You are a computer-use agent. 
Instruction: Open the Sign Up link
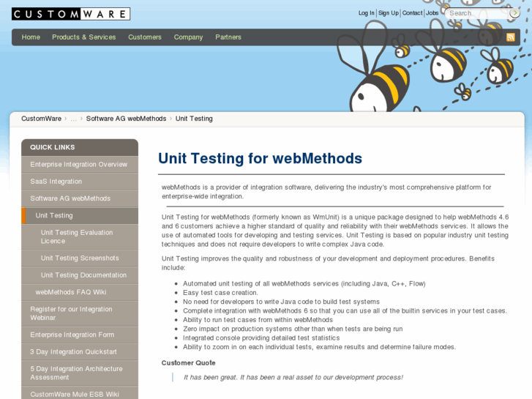pyautogui.click(x=389, y=13)
